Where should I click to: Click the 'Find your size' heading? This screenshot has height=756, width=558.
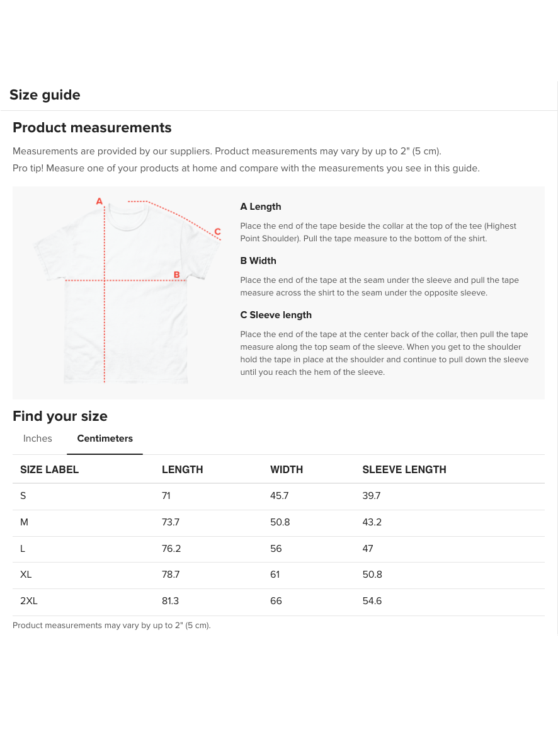[60, 416]
